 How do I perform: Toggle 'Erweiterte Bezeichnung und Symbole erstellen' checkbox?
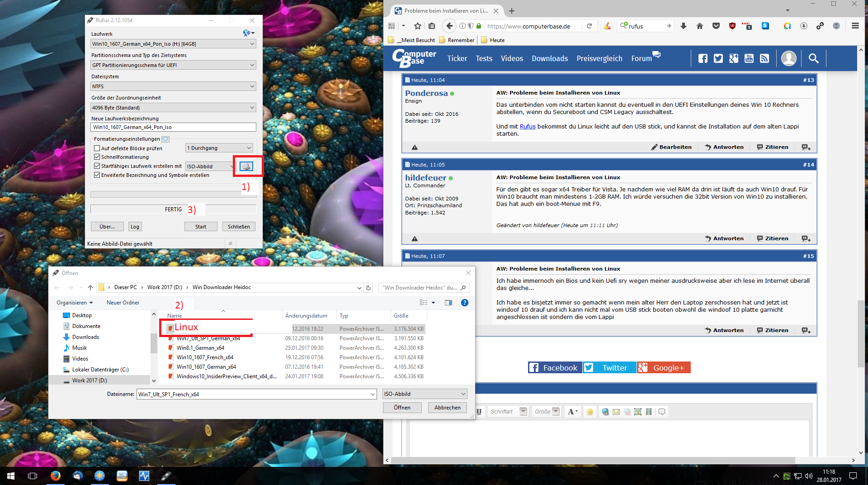[x=97, y=175]
